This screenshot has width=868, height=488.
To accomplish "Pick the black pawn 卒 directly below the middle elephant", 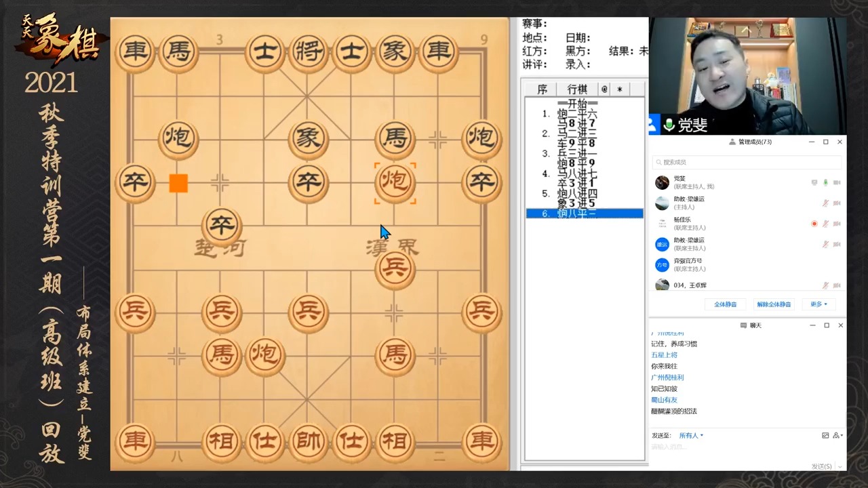I will tap(308, 182).
